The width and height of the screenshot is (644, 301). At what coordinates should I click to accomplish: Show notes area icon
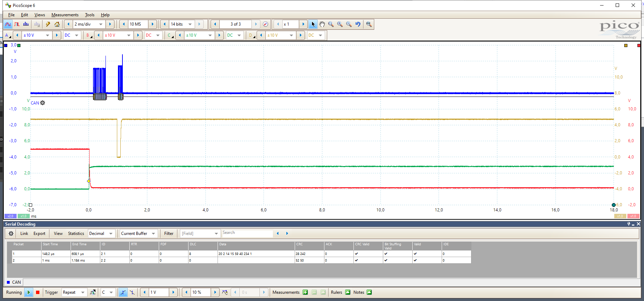tap(369, 292)
